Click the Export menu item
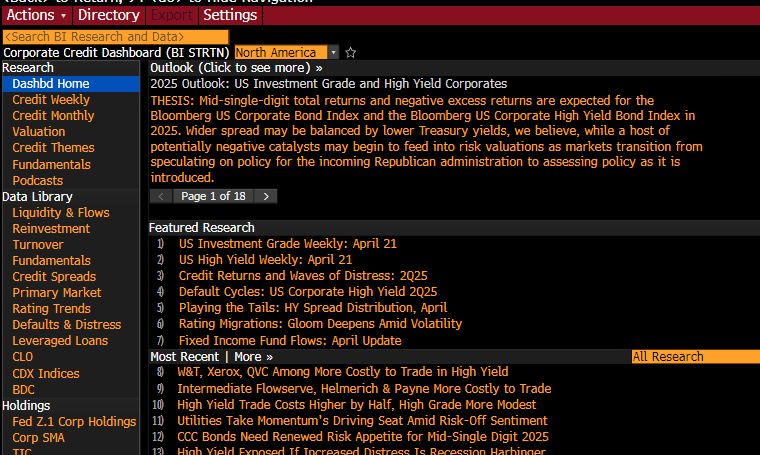The image size is (760, 455). click(172, 15)
